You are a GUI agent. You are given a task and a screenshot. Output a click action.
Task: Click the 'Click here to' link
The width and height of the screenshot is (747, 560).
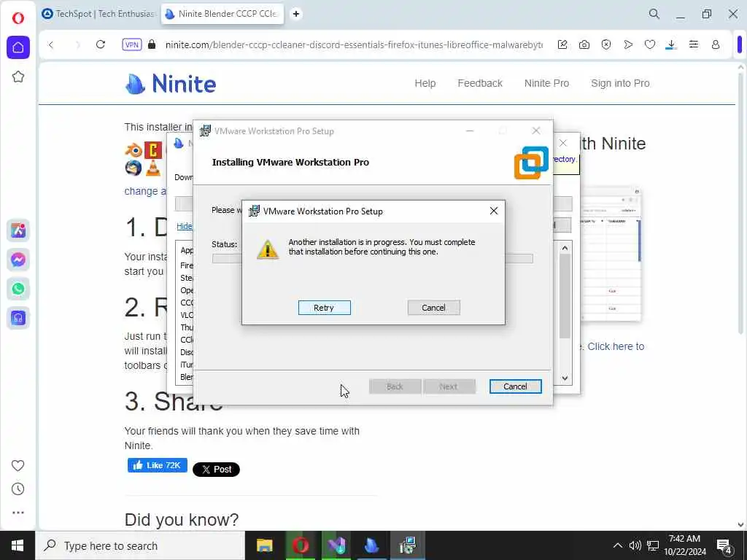pyautogui.click(x=616, y=346)
